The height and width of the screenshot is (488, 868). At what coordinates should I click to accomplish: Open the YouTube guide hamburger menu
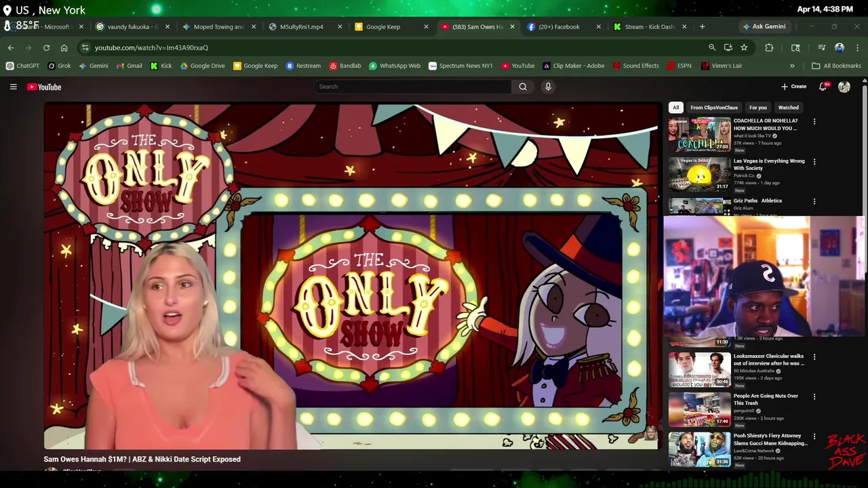point(13,87)
